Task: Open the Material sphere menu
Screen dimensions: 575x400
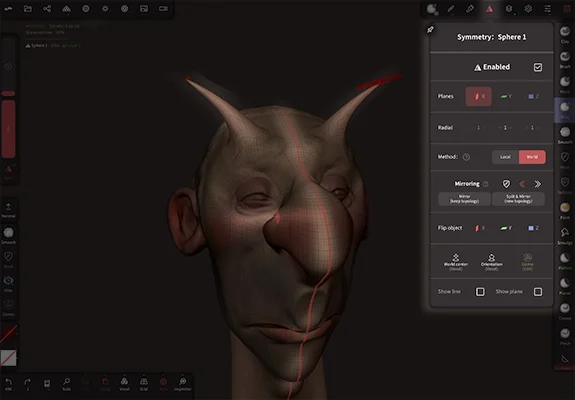Action: pos(86,9)
